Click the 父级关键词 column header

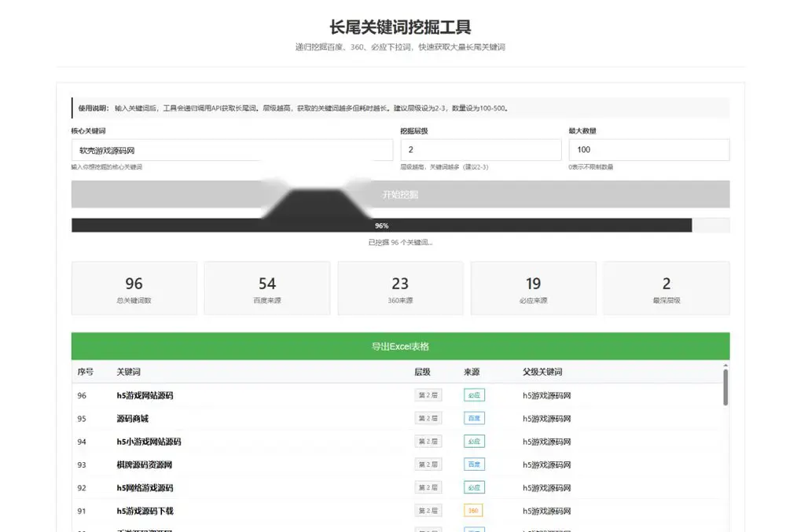[x=542, y=372]
